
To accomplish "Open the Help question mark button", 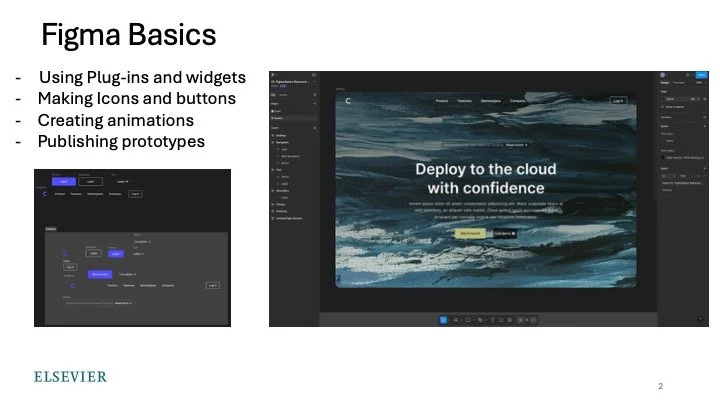I will [x=701, y=318].
